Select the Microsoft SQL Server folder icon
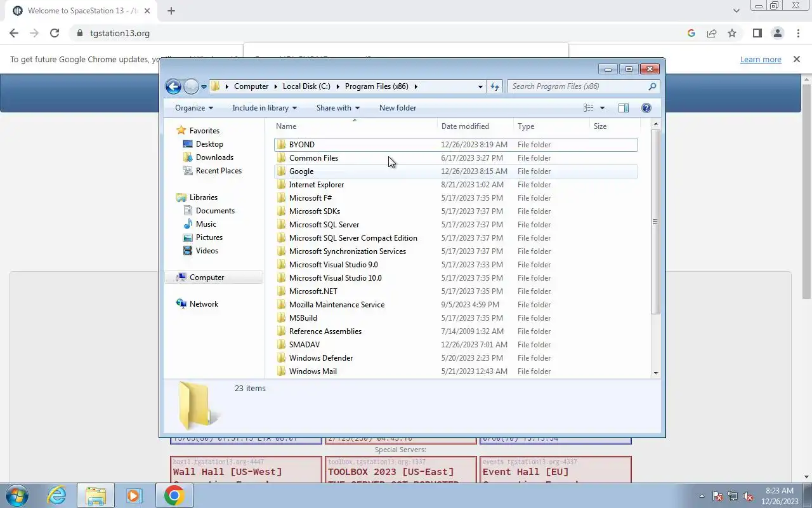Image resolution: width=812 pixels, height=508 pixels. (x=281, y=225)
